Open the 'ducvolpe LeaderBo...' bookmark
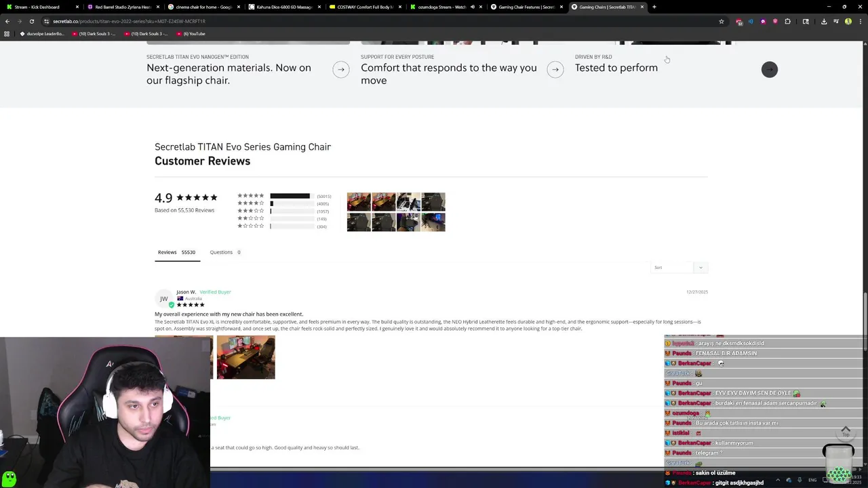 (43, 33)
